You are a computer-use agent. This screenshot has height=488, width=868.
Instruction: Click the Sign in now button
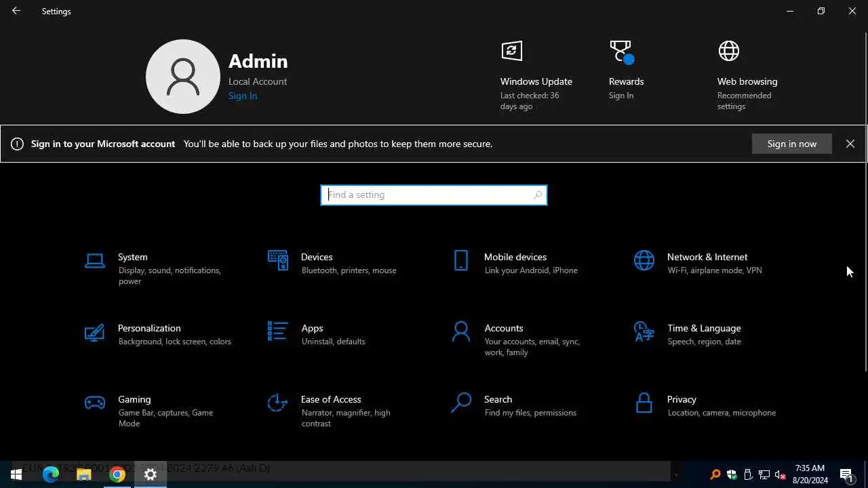[791, 144]
